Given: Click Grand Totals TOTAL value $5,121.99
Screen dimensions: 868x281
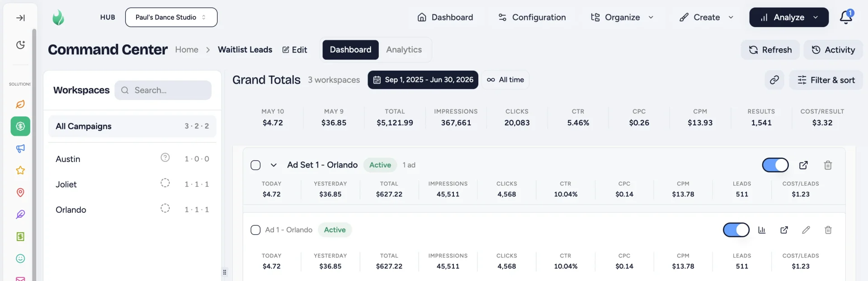Looking at the screenshot, I should point(395,123).
